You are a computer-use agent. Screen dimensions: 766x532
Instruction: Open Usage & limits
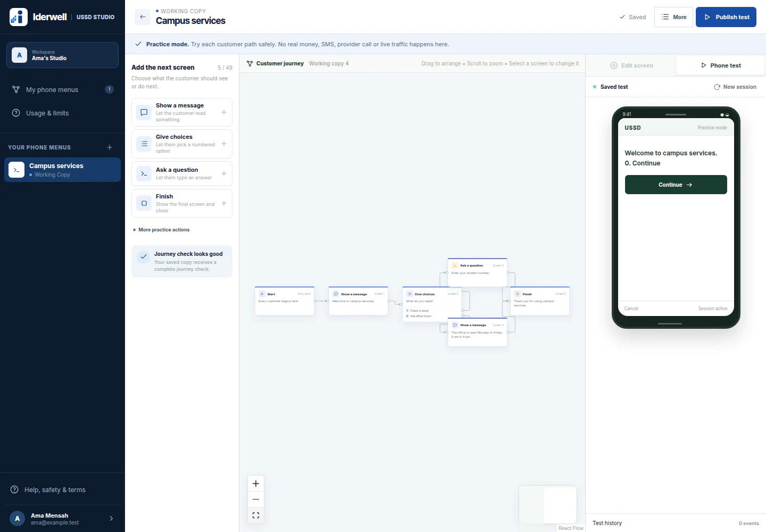[x=62, y=113]
